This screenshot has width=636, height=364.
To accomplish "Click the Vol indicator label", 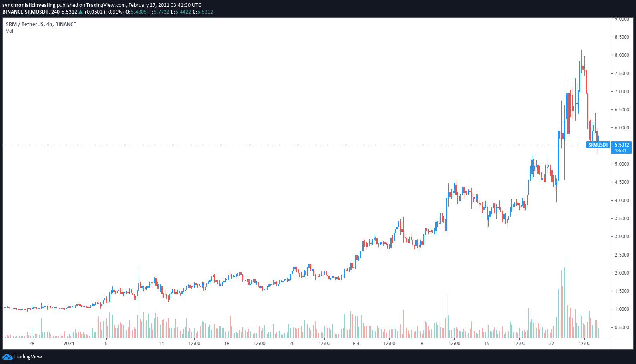I will (10, 31).
